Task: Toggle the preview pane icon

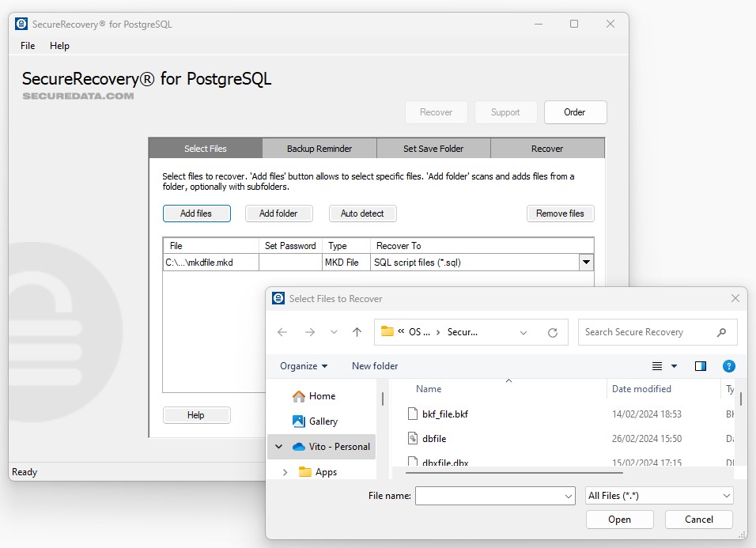Action: point(700,366)
